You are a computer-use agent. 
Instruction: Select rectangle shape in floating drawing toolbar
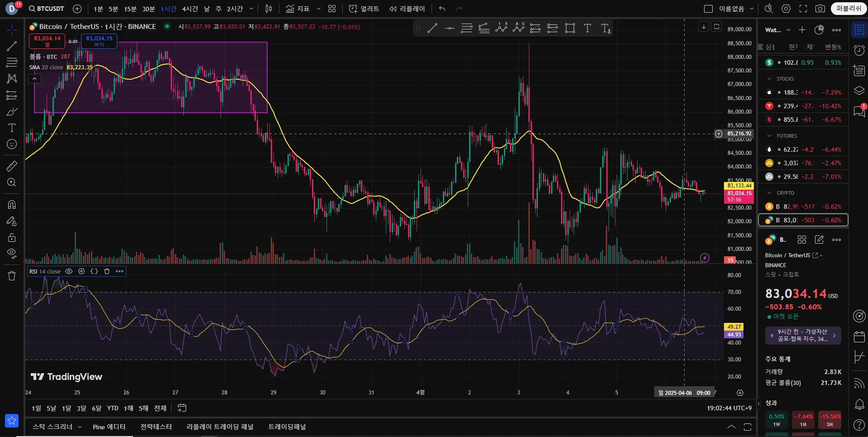(570, 29)
